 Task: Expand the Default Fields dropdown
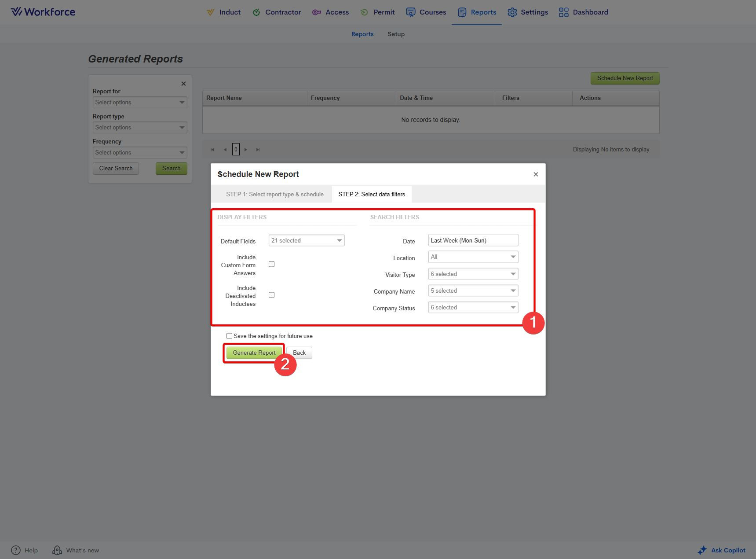click(x=307, y=240)
